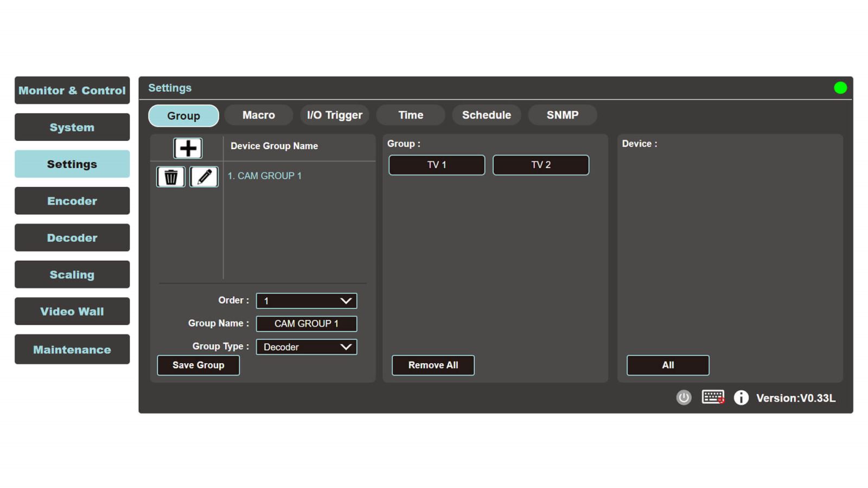The width and height of the screenshot is (868, 488).
Task: Click the green status indicator
Action: click(840, 88)
